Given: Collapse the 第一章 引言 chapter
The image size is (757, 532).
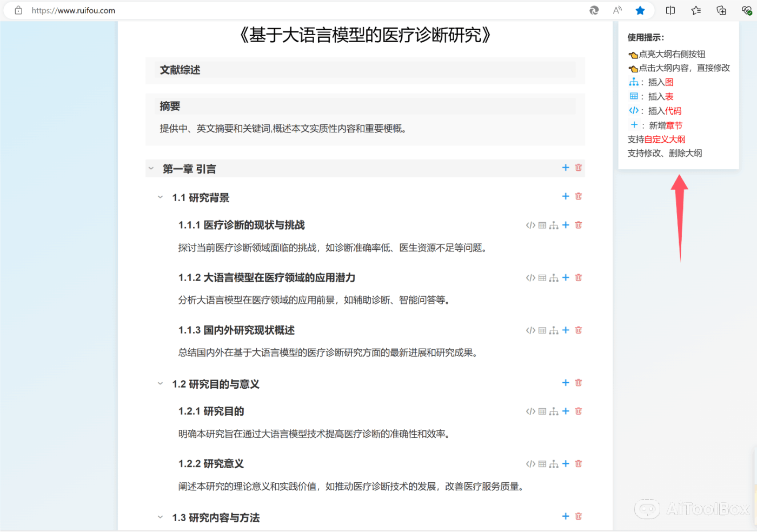Looking at the screenshot, I should point(151,168).
